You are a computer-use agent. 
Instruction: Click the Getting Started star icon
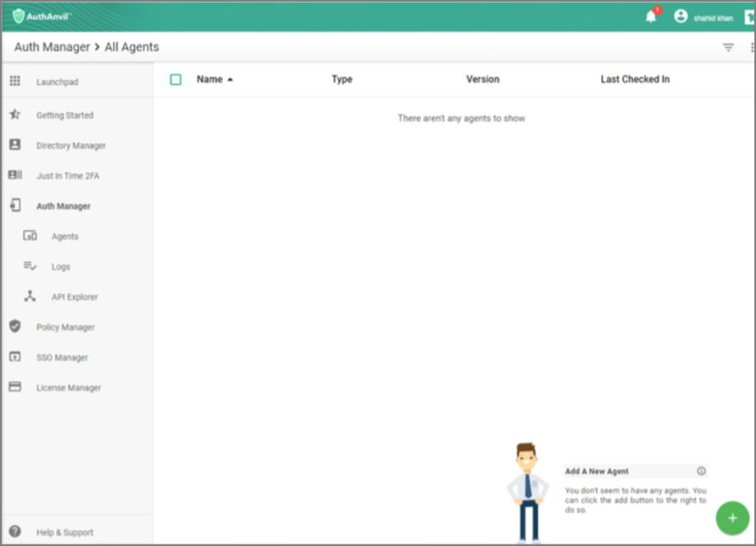pyautogui.click(x=15, y=114)
